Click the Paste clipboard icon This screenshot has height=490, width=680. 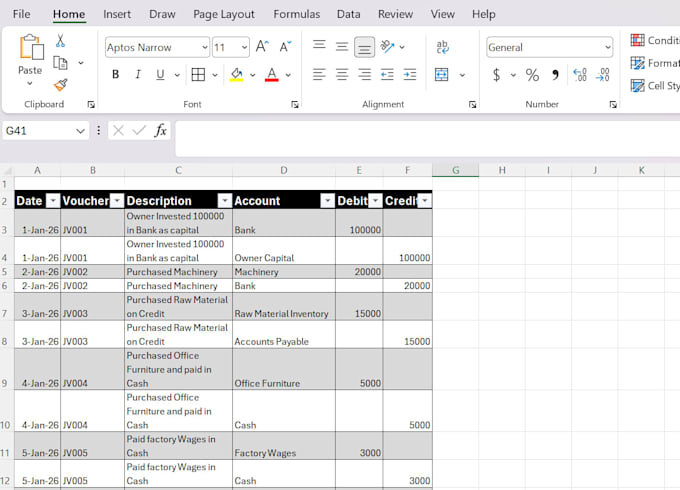point(31,47)
